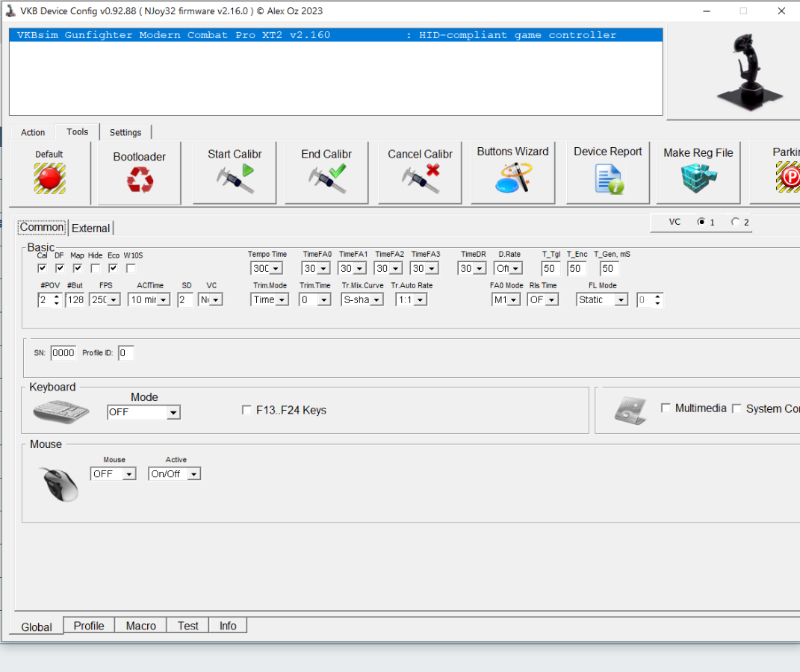Open the Profile bottom tab
Viewport: 800px width, 672px height.
(89, 626)
